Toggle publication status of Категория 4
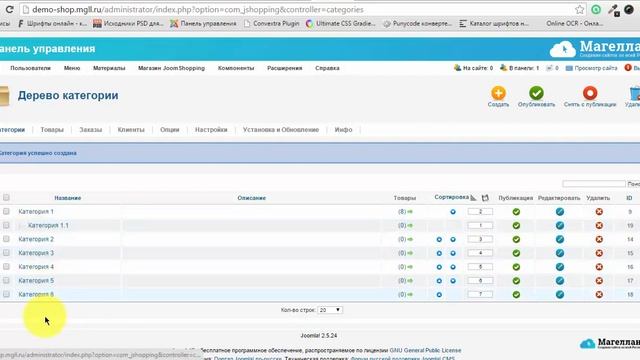 pos(516,267)
